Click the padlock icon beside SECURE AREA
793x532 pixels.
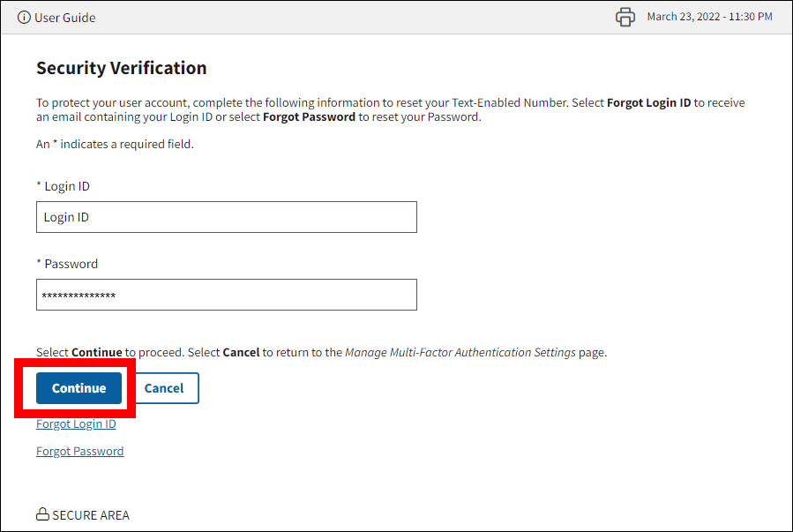pyautogui.click(x=41, y=514)
